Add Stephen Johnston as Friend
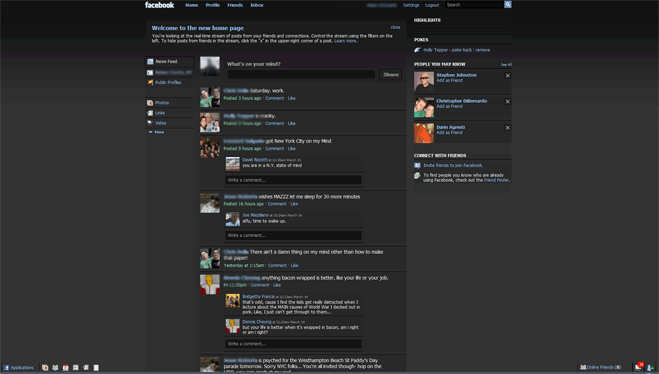Screen dimensions: 659x374 coord(449,80)
